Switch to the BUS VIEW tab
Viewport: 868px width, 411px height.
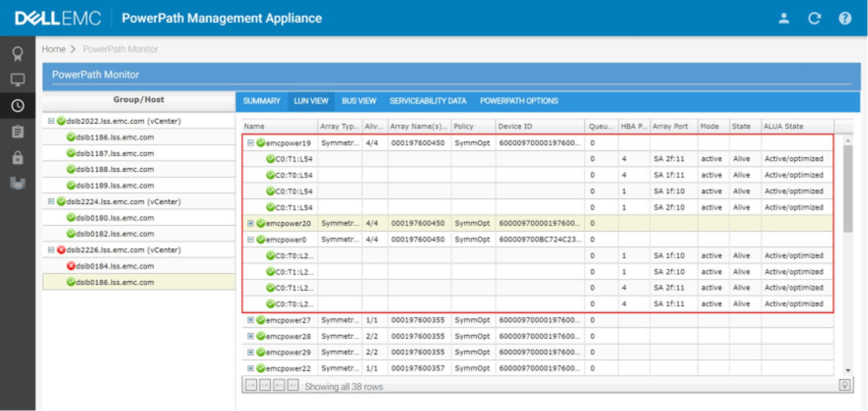pyautogui.click(x=359, y=101)
